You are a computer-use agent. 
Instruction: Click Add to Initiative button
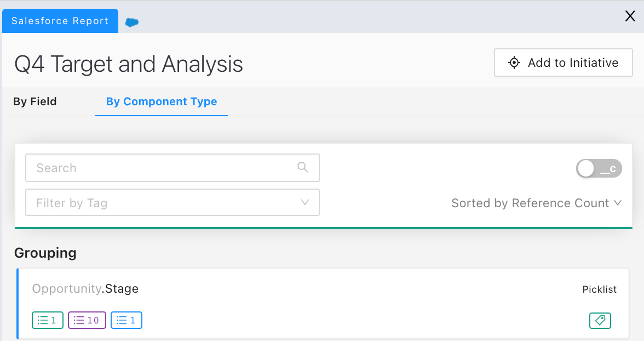tap(563, 62)
